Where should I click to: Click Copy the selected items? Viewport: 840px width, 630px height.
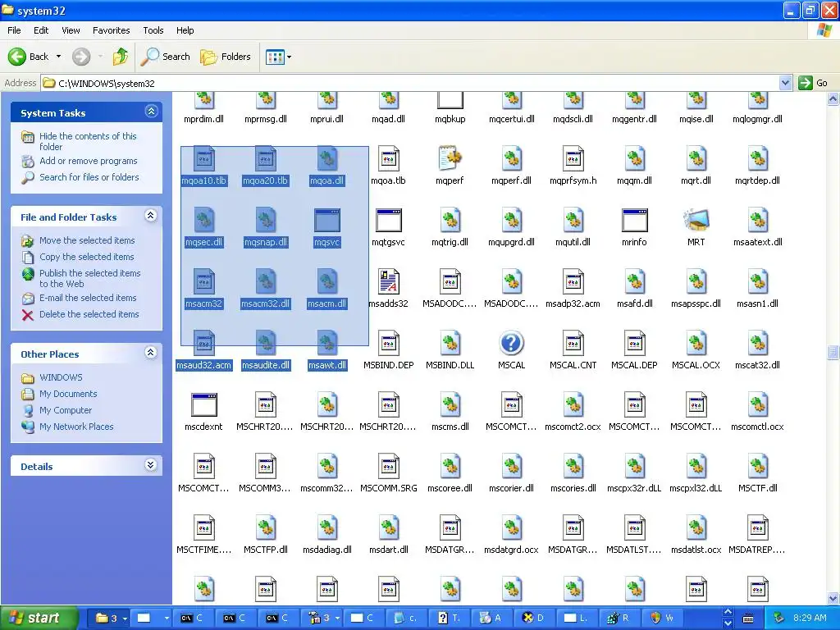tap(86, 257)
